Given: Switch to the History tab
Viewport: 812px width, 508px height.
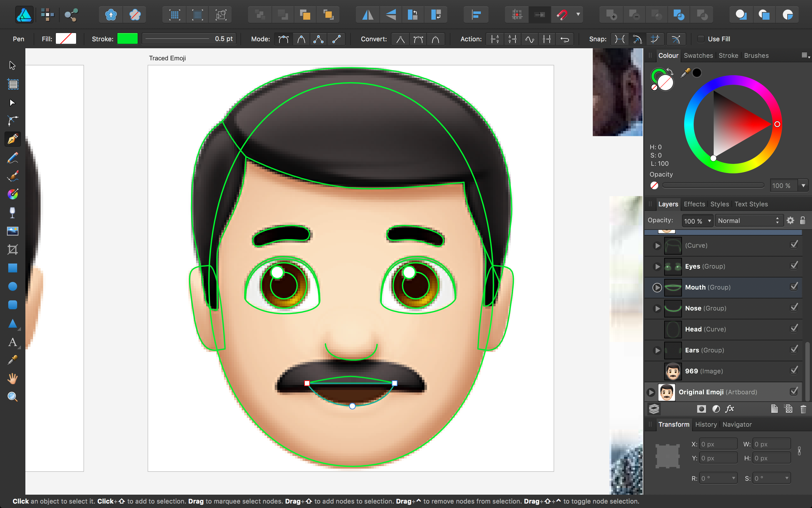Looking at the screenshot, I should coord(706,424).
